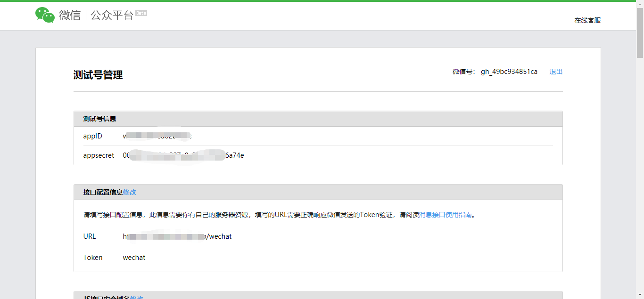Click the 接口配置信息 header text
Viewport: 644px width, 299px height.
pyautogui.click(x=103, y=192)
